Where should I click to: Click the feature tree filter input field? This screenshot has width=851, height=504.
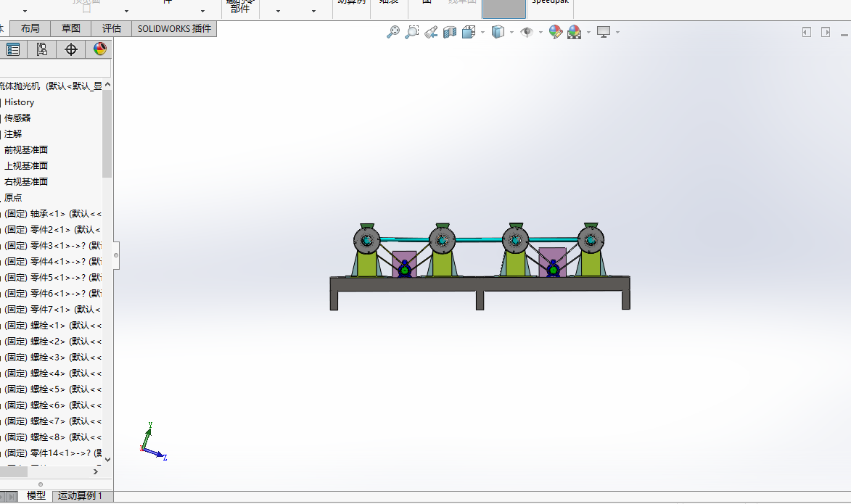[x=55, y=68]
